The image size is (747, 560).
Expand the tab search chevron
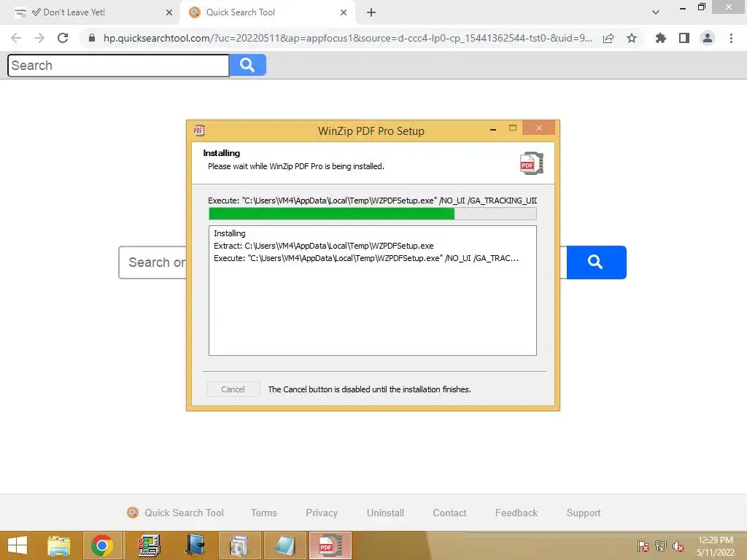point(656,12)
